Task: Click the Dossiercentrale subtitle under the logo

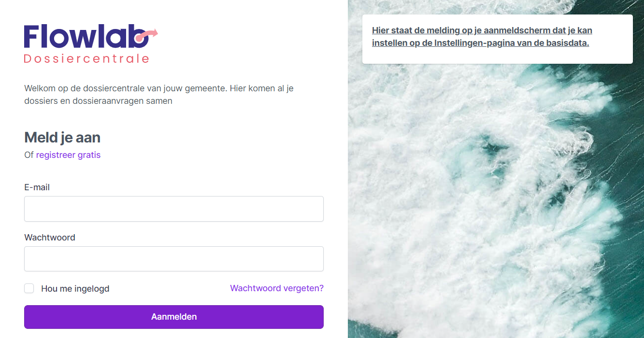Action: [86, 59]
